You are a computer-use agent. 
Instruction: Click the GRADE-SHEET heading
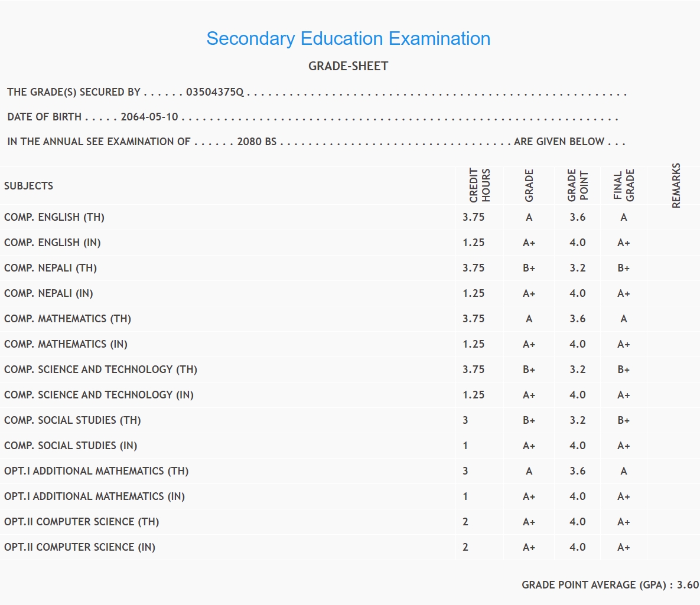click(x=348, y=66)
